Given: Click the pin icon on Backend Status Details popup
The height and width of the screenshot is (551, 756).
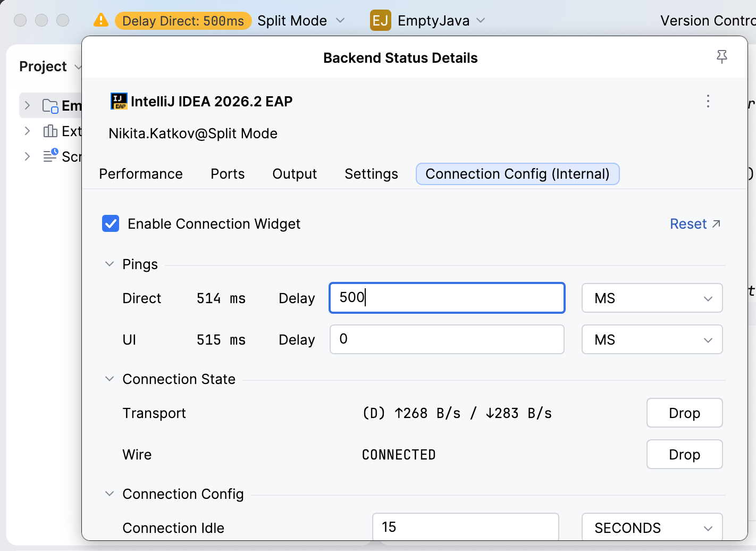Looking at the screenshot, I should tap(722, 57).
